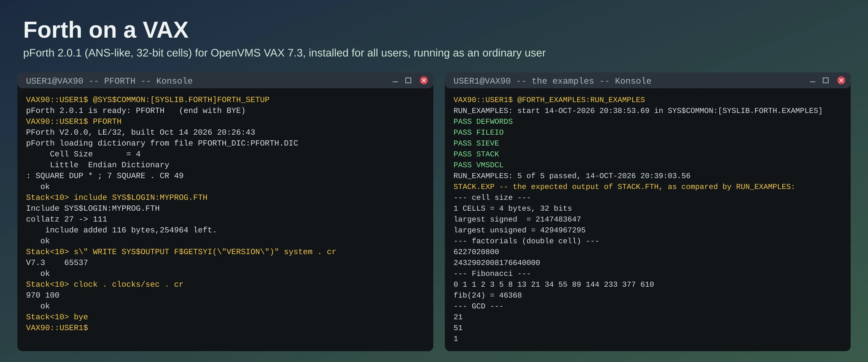Click the 'Forth on a VAX' heading
This screenshot has height=362, width=868.
point(106,30)
